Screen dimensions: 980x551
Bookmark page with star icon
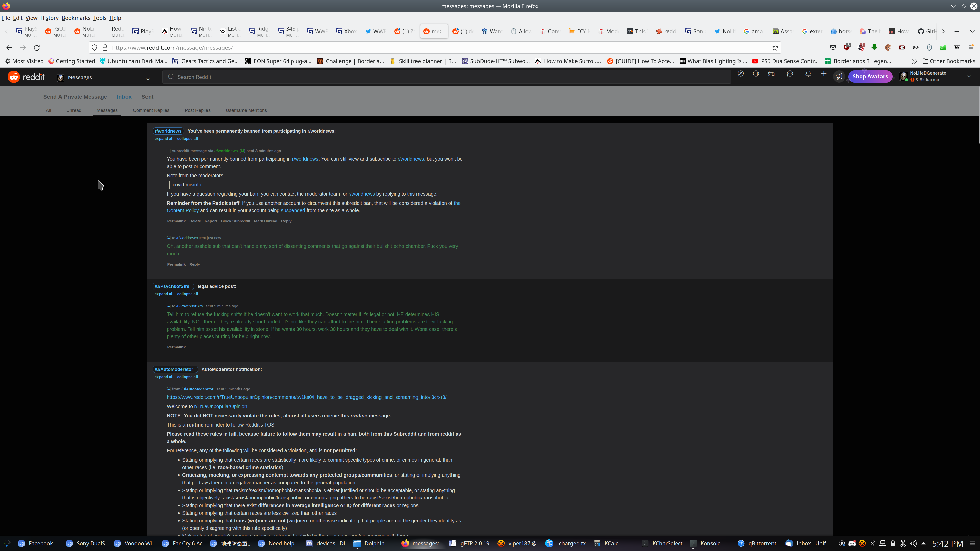coord(775,47)
